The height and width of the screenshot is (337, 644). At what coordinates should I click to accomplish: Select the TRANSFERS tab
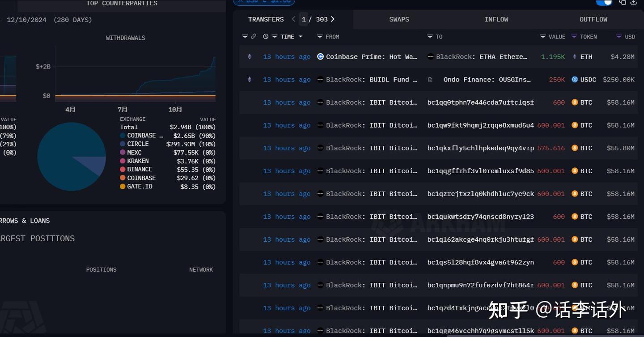tap(266, 19)
